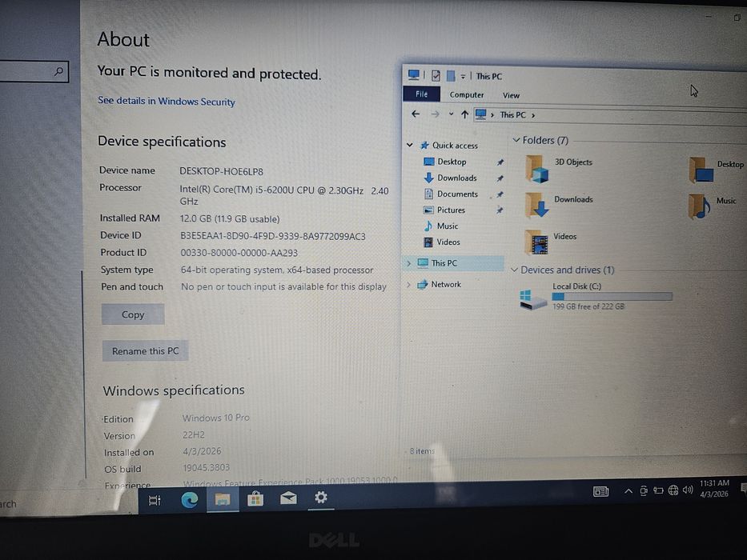Open the Computer ribbon tab
The height and width of the screenshot is (560, 747).
coord(467,94)
